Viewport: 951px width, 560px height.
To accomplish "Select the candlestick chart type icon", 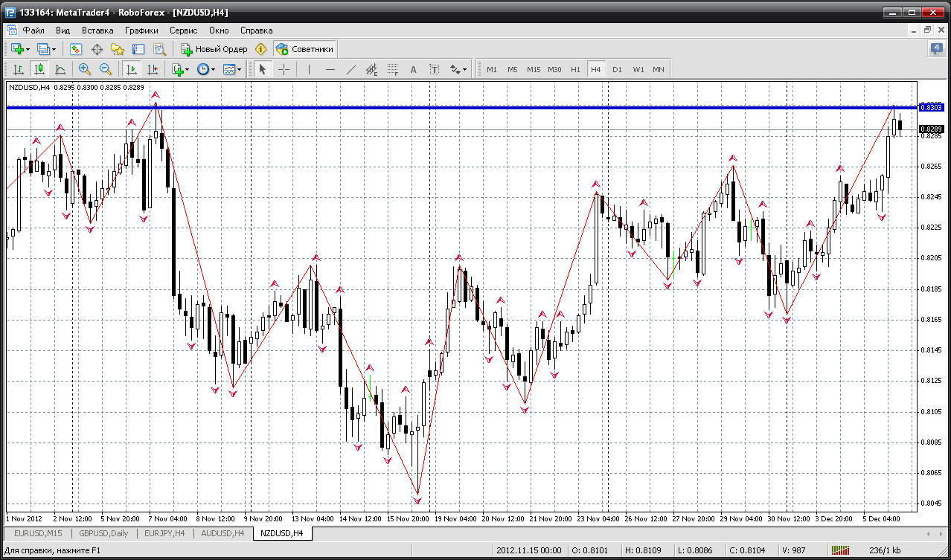I will coord(39,69).
